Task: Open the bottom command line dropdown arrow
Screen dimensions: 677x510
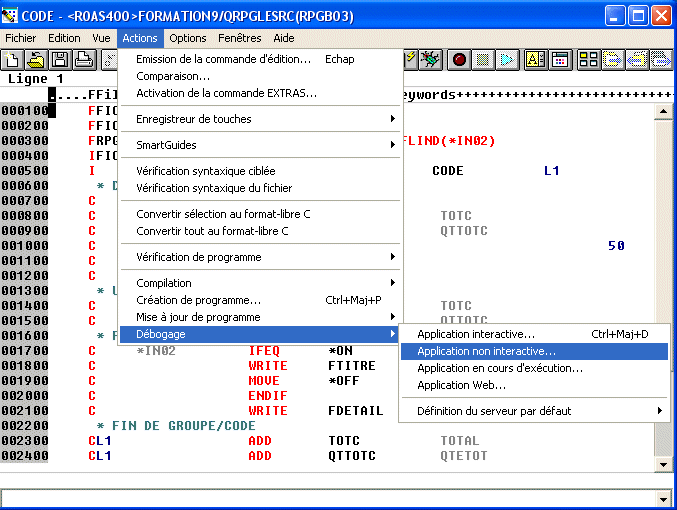Action: tap(661, 498)
